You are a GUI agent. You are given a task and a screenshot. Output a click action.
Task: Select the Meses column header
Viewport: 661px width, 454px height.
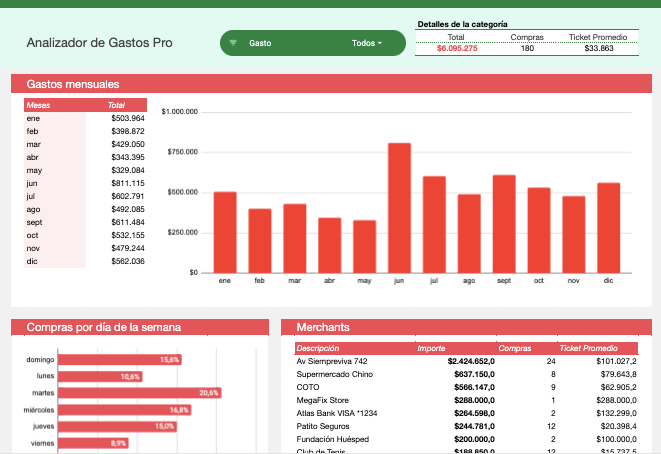click(38, 105)
